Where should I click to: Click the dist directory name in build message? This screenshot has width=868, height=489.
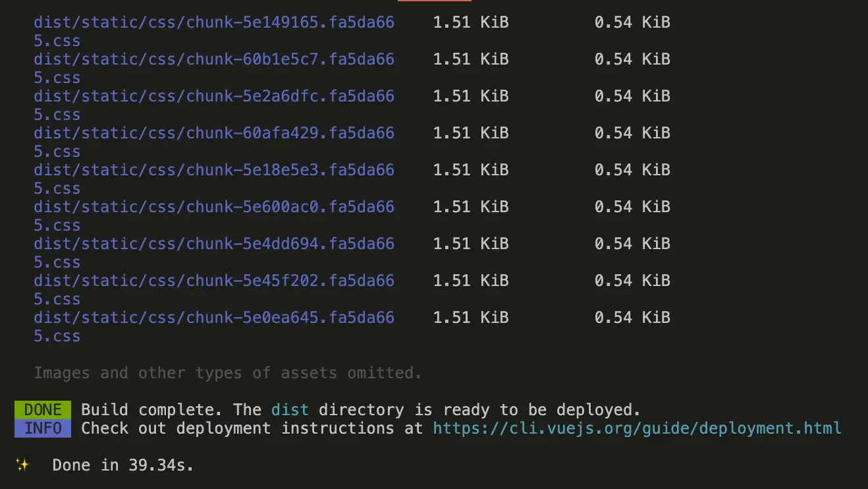click(x=290, y=409)
